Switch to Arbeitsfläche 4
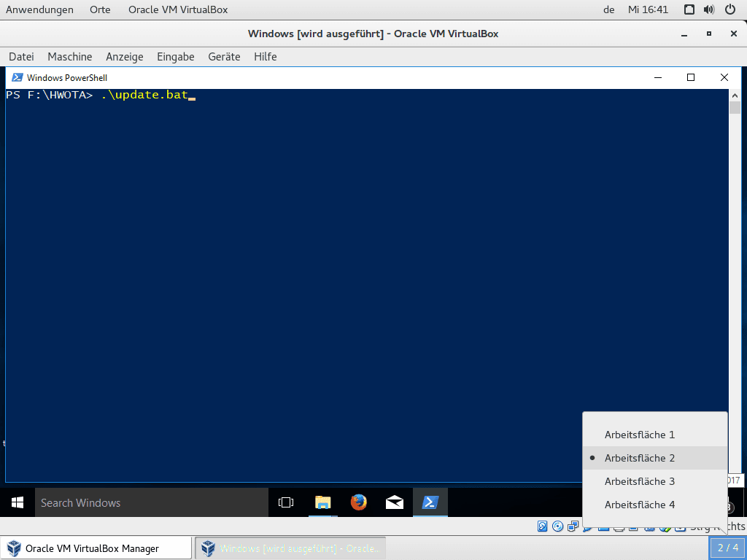 coord(655,505)
